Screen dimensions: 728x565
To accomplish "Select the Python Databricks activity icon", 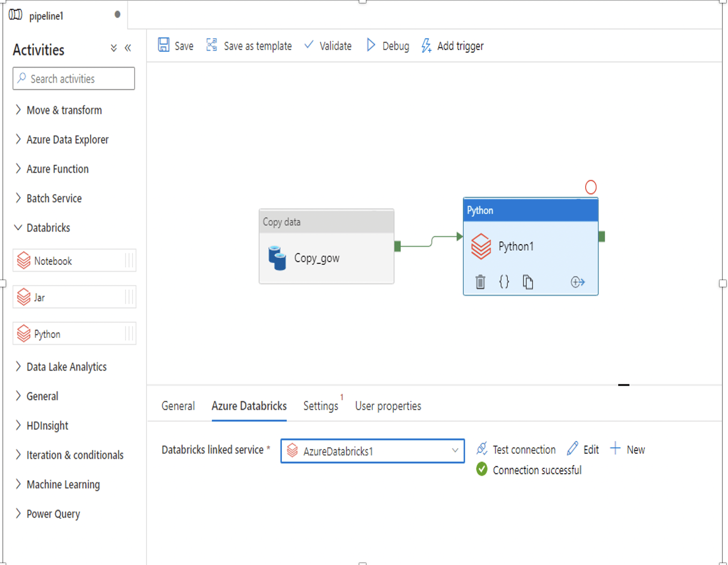I will pyautogui.click(x=23, y=333).
